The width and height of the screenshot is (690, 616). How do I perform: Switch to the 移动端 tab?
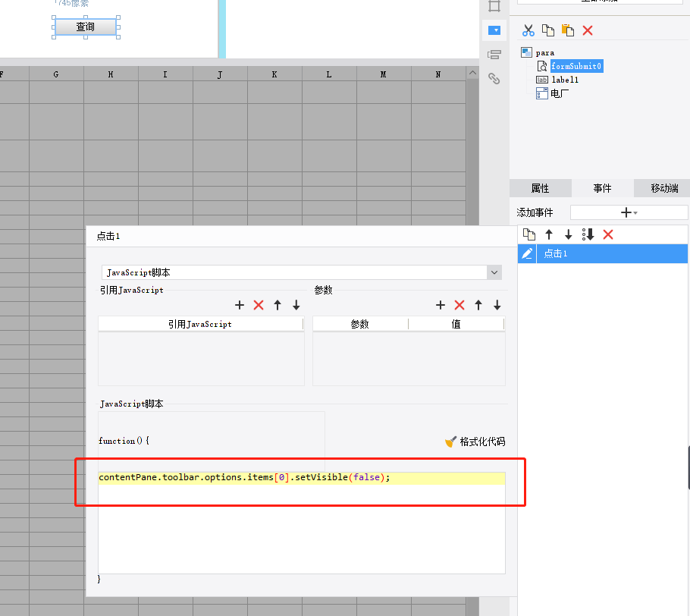(664, 188)
